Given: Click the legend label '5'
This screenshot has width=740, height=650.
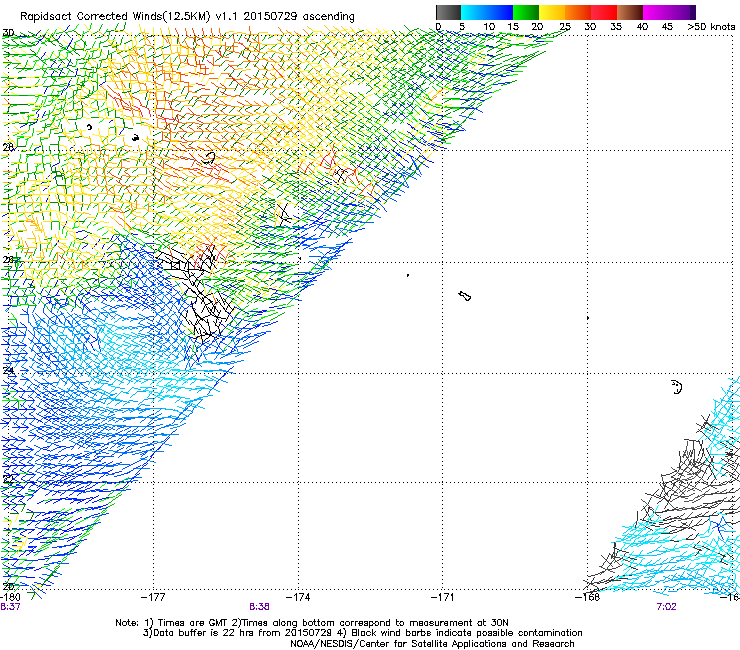Looking at the screenshot, I should 462,27.
